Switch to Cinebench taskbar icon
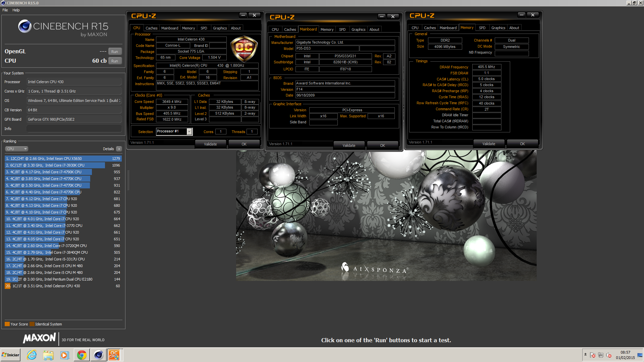This screenshot has height=362, width=644. [98, 355]
